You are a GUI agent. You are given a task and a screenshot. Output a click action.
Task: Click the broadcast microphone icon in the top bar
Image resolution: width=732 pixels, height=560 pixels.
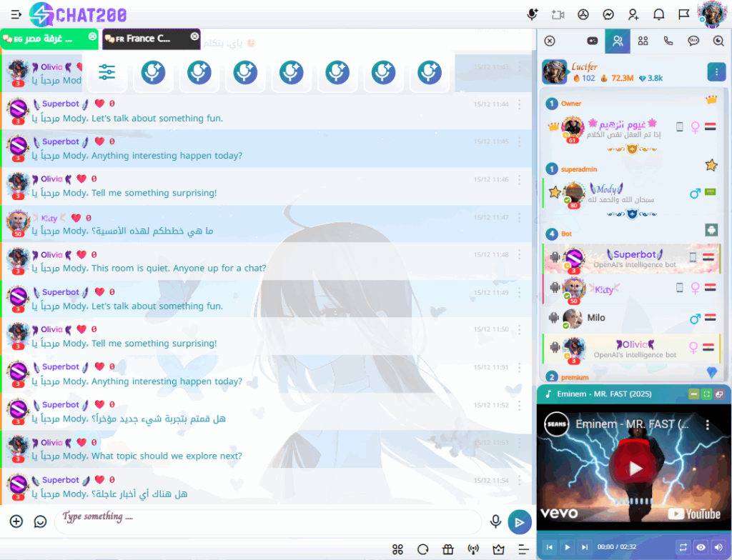[x=533, y=14]
